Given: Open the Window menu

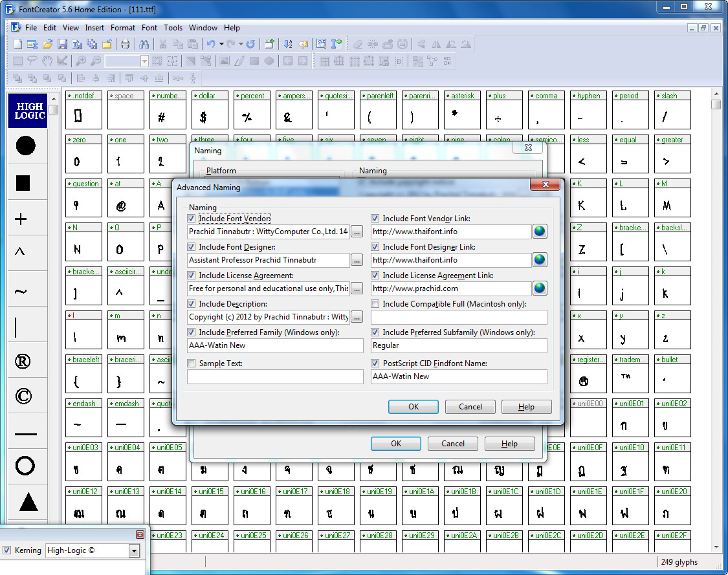Looking at the screenshot, I should click(x=203, y=28).
